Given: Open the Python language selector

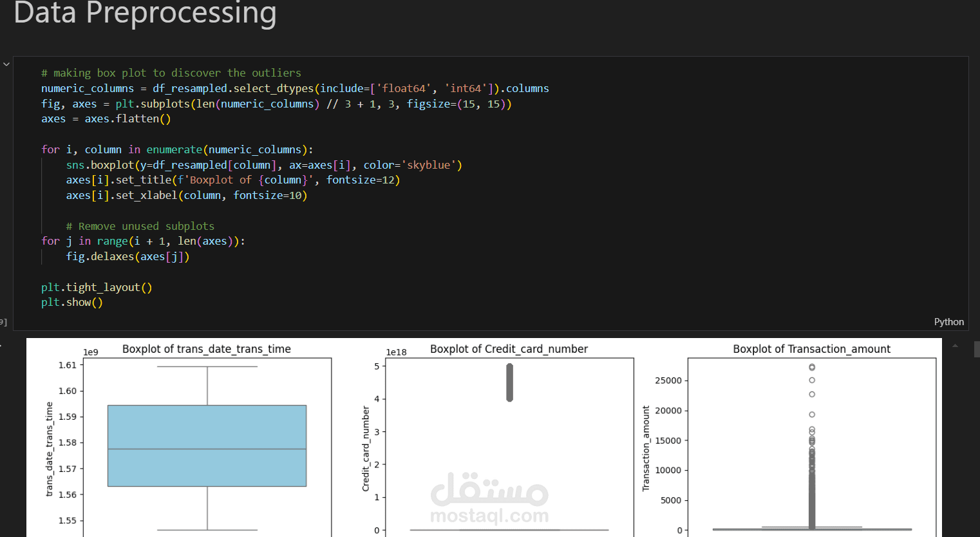Looking at the screenshot, I should (949, 321).
